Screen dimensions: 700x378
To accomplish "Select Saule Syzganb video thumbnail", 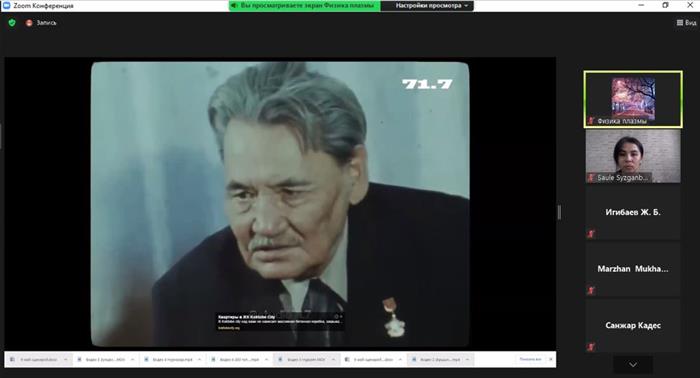I will pos(633,156).
